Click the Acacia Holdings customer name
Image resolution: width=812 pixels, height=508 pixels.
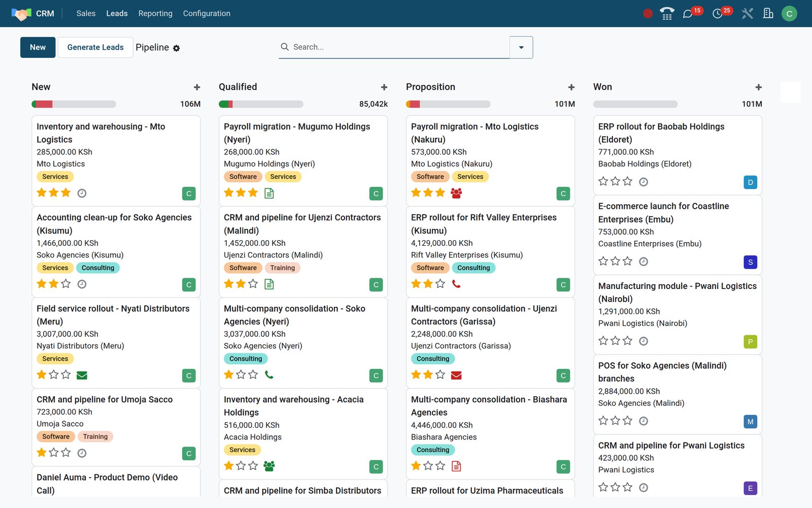(253, 437)
